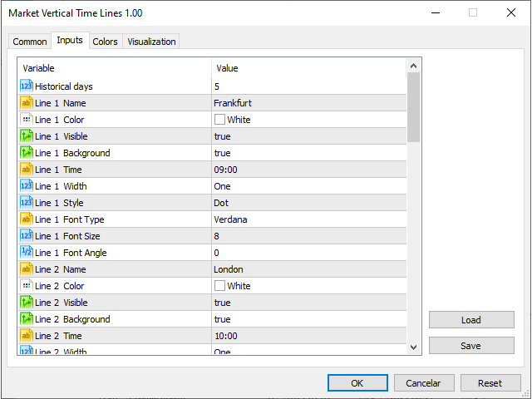This screenshot has width=532, height=399.
Task: Click the Line 2 Name value London
Action: pos(229,269)
